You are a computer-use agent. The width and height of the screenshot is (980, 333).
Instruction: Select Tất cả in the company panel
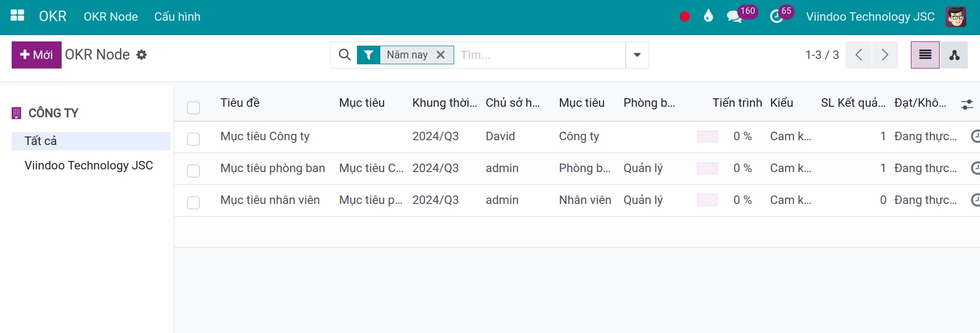[x=91, y=141]
